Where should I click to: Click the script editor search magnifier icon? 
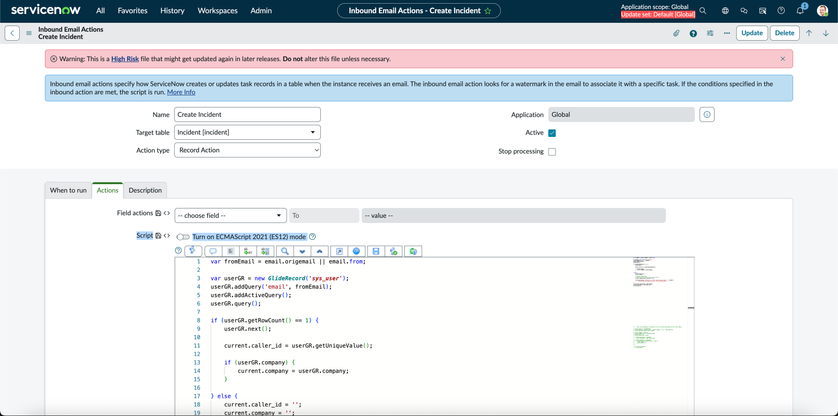point(285,251)
